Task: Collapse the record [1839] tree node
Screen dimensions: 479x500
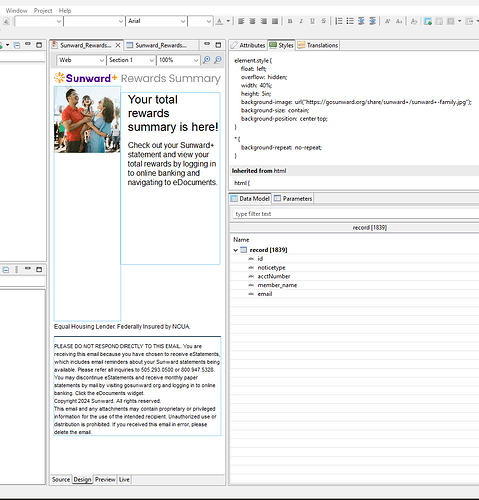Action: point(236,250)
